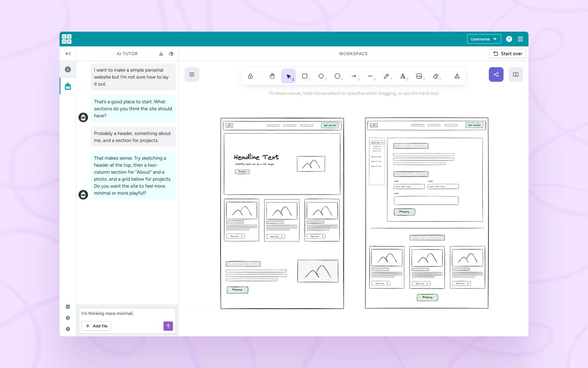This screenshot has height=368, width=588.
Task: Select the Pencil draw tool
Action: click(386, 76)
